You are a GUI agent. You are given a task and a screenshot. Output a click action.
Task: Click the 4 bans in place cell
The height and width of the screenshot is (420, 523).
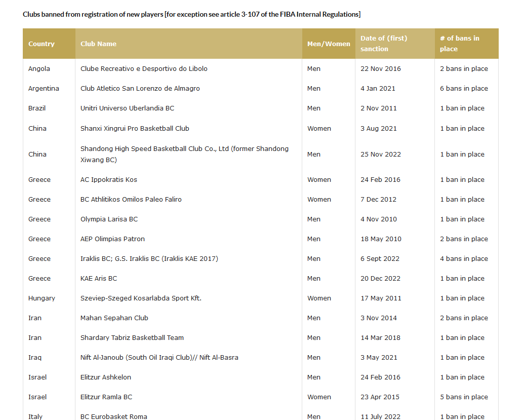coord(464,259)
